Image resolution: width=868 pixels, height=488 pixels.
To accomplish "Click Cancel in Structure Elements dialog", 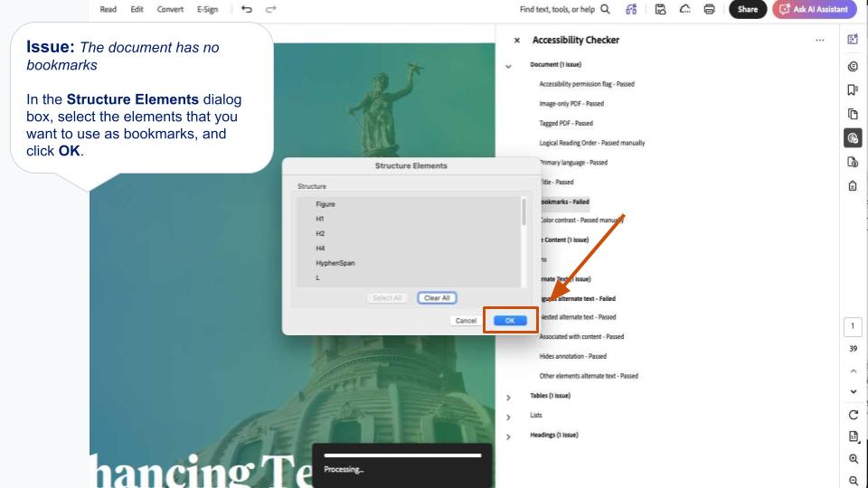I will tap(466, 321).
